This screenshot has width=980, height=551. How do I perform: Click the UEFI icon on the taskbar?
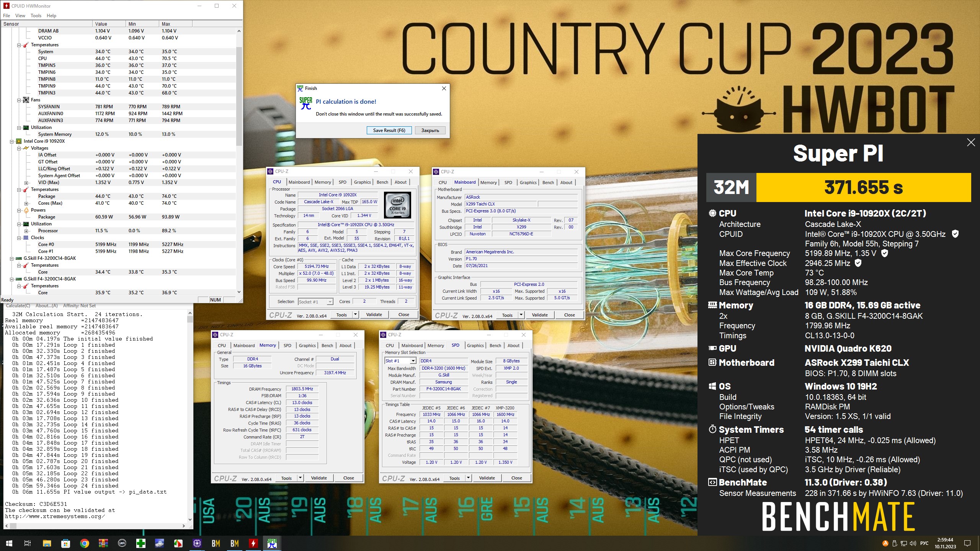[x=122, y=543]
